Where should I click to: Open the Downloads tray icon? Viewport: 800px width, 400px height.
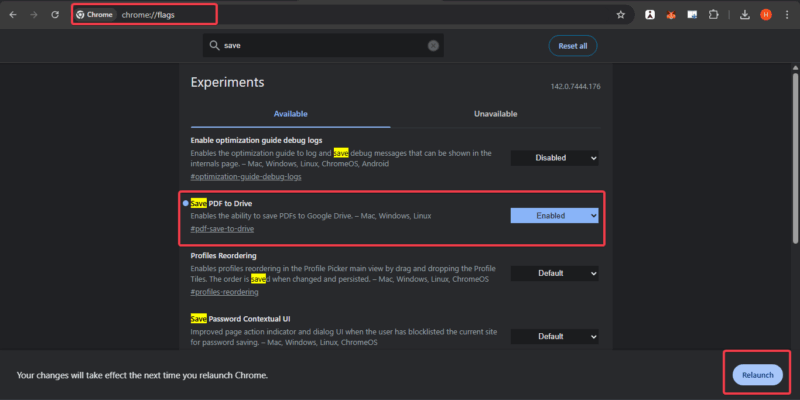tap(745, 15)
